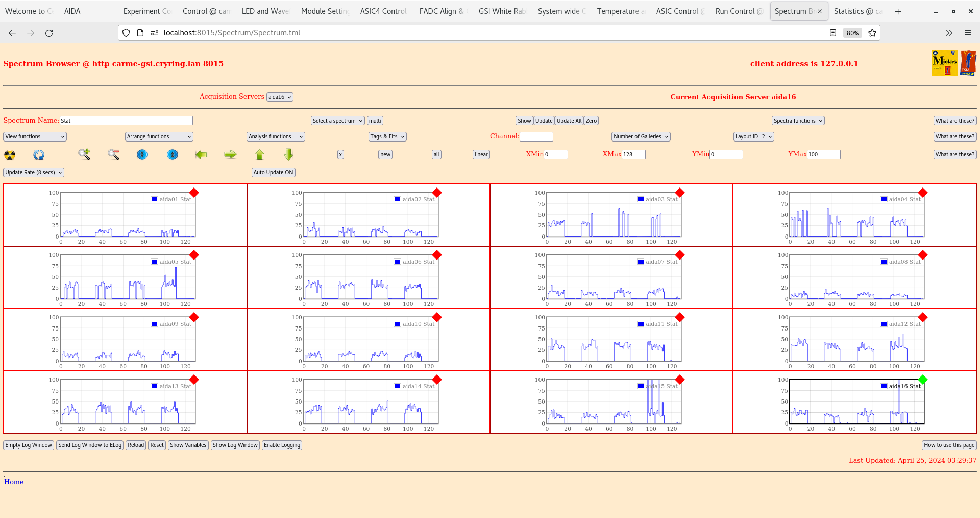
Task: Click the green up arrow icon
Action: [x=260, y=154]
